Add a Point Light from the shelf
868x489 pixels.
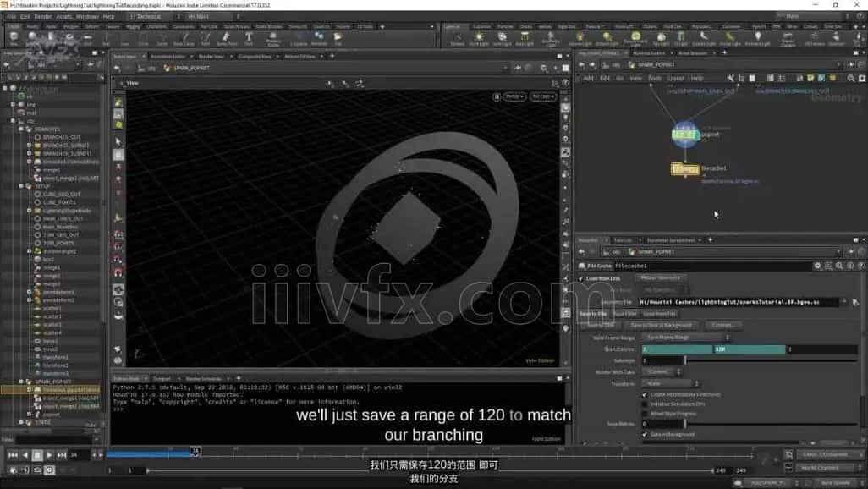pos(479,39)
